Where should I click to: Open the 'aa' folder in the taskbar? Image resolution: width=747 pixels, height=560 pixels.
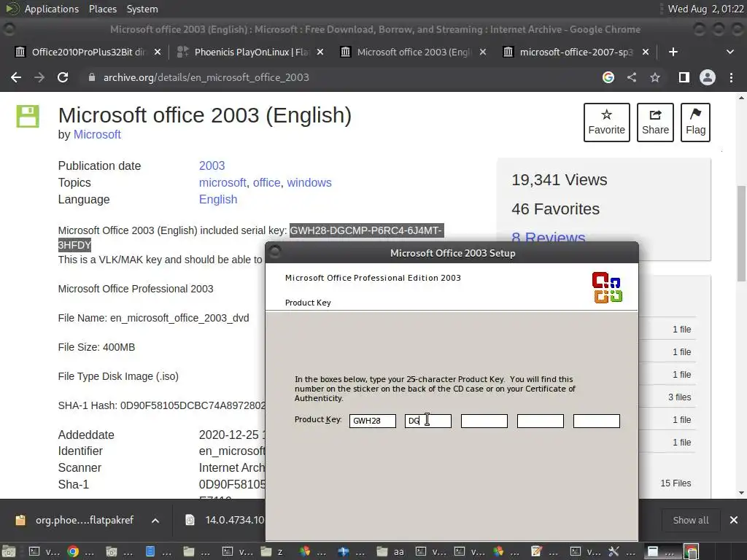pos(391,551)
